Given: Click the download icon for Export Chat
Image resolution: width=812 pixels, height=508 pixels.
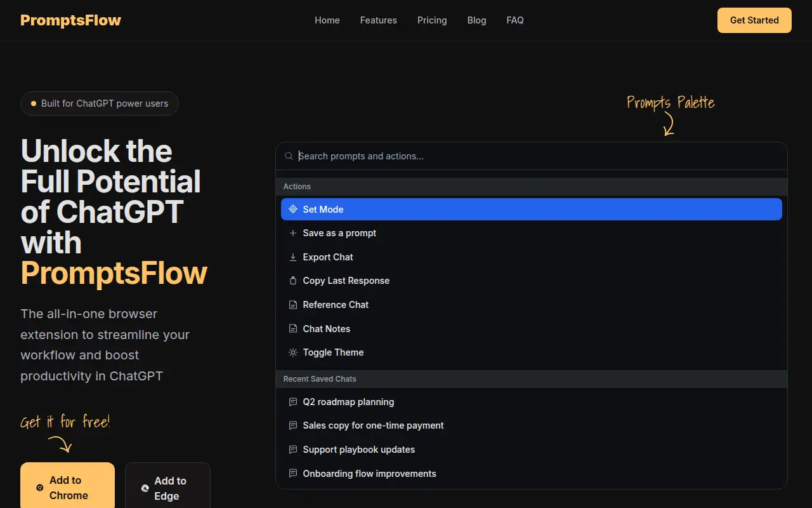Looking at the screenshot, I should click(293, 257).
